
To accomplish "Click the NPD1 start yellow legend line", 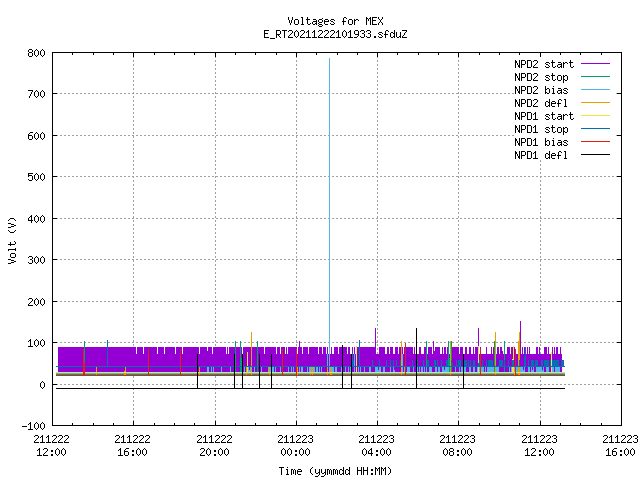I will (595, 116).
